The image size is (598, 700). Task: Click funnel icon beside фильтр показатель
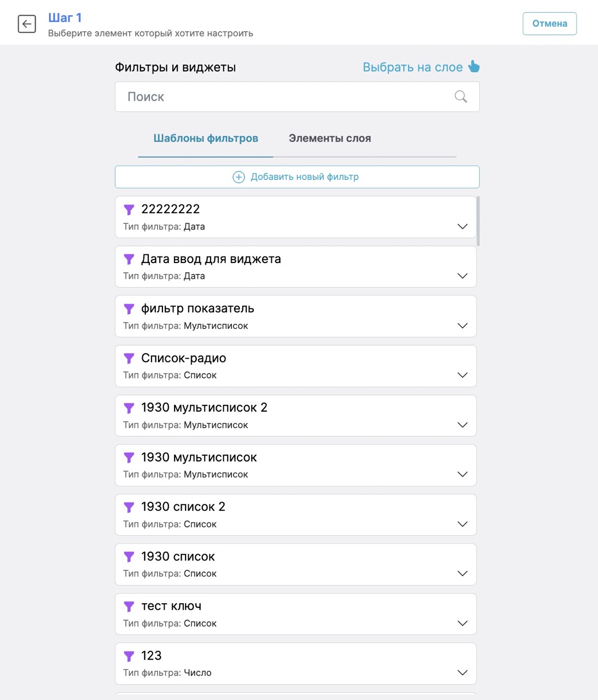pyautogui.click(x=129, y=309)
